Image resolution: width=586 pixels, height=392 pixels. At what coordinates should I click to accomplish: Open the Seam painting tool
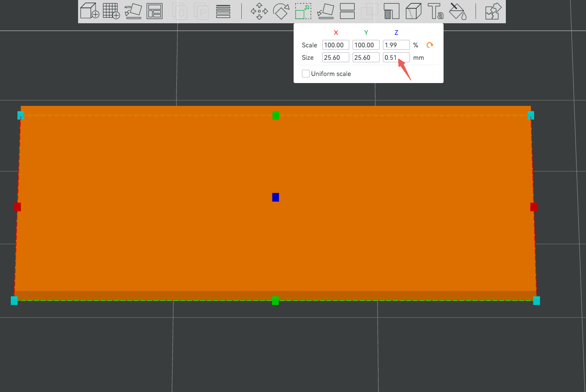[x=413, y=11]
